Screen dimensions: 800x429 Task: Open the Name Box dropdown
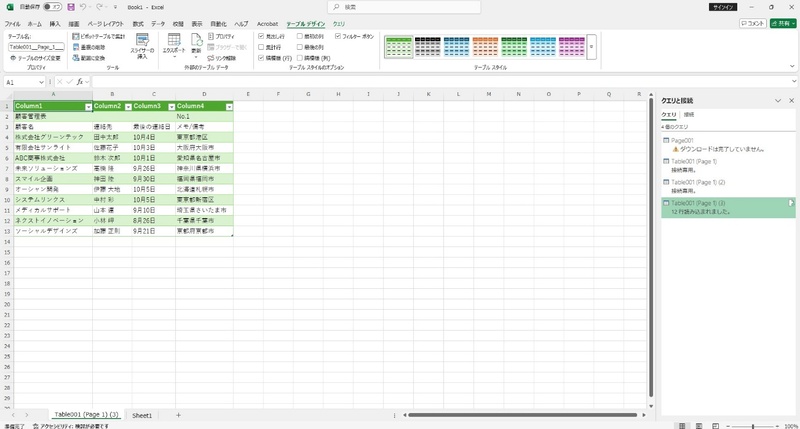(x=41, y=82)
